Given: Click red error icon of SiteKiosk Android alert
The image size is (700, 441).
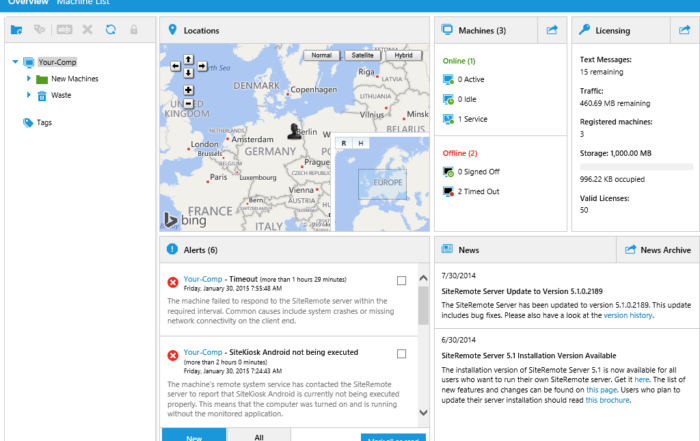Looking at the screenshot, I should tap(173, 355).
